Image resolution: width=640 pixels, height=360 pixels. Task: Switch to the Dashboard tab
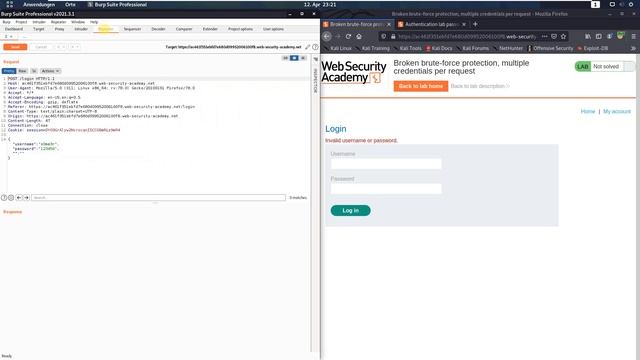14,29
